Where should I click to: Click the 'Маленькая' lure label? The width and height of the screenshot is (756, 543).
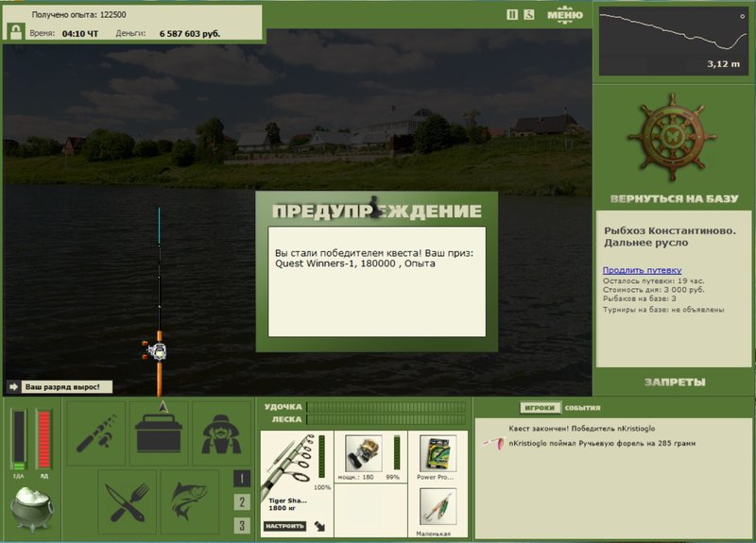point(433,534)
